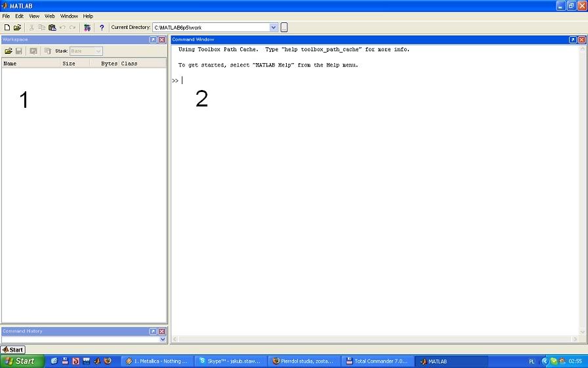
Task: Click the Cut scissors icon
Action: (32, 28)
